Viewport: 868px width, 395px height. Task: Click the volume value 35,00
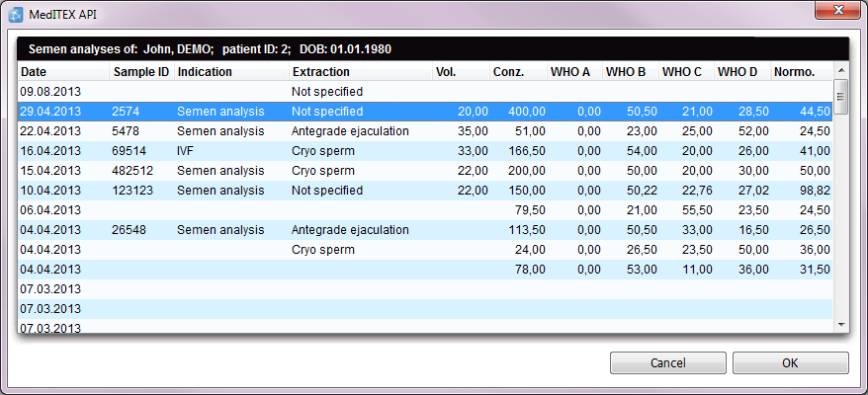474,131
